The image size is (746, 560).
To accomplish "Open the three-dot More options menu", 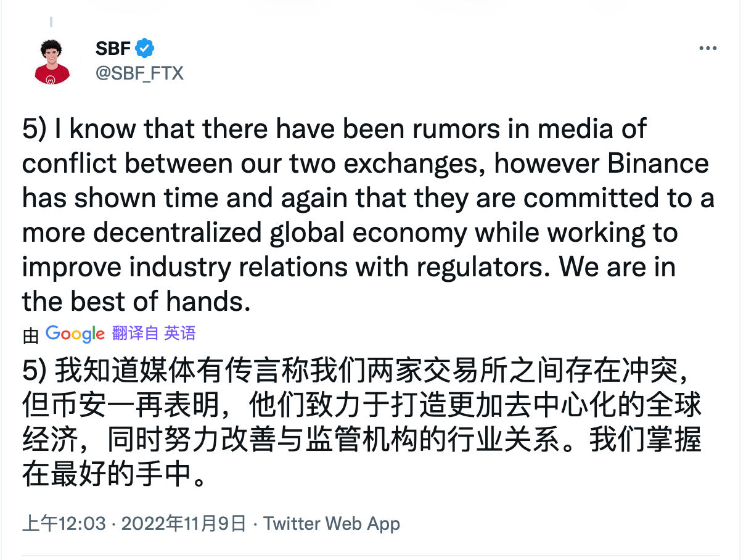I will [x=707, y=49].
